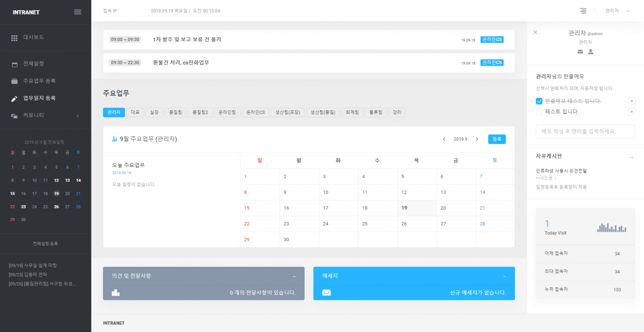Click the top-right list alignment icon
Viewport: 644px width, 332px height.
[x=583, y=11]
